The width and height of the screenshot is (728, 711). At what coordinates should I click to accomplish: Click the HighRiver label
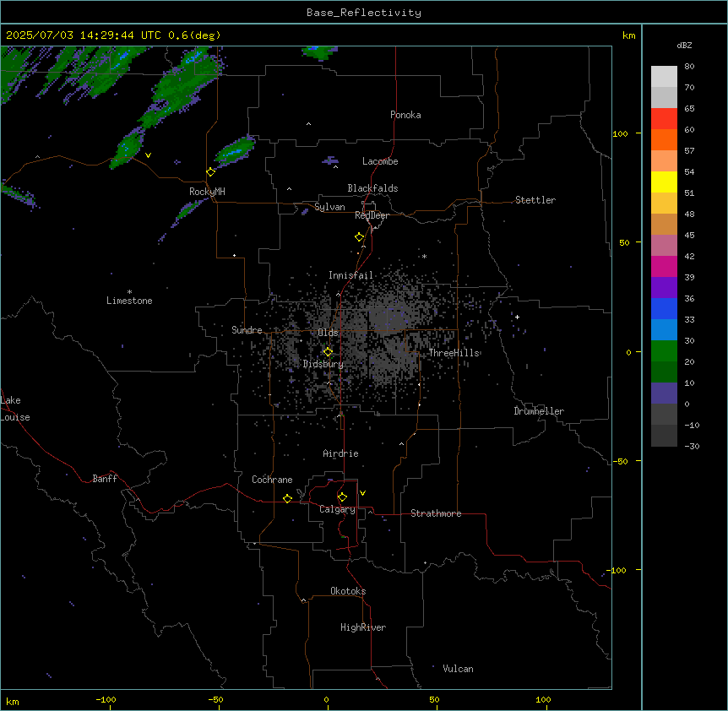click(363, 627)
